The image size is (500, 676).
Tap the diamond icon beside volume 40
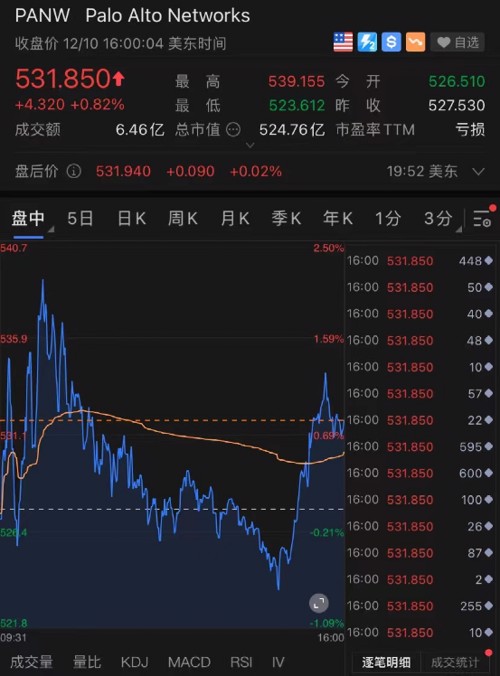pyautogui.click(x=489, y=313)
